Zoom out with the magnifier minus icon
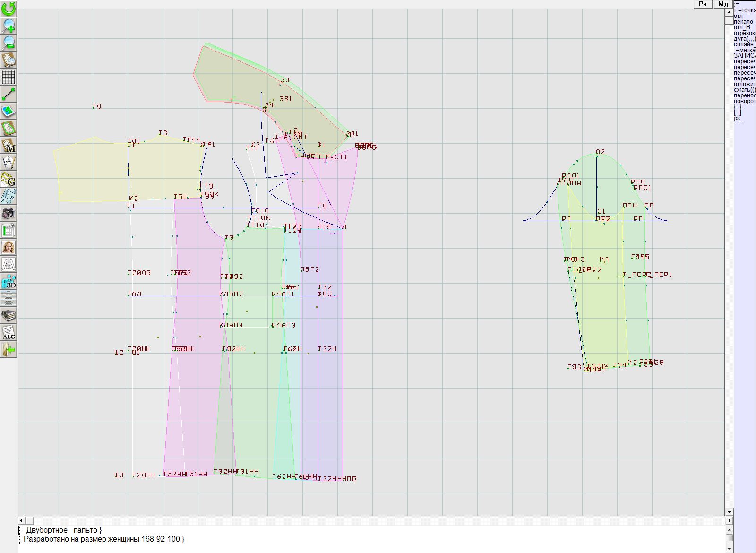 coord(9,43)
